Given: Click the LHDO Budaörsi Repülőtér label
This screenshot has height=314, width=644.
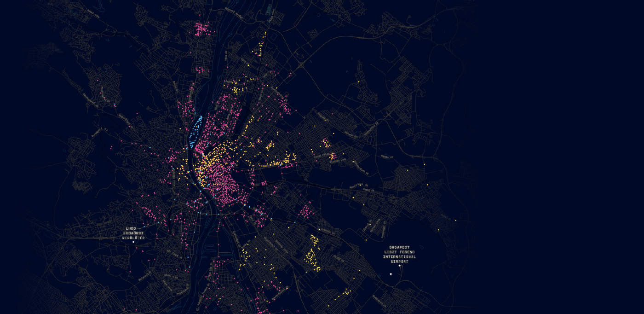Looking at the screenshot, I should click(x=133, y=233).
